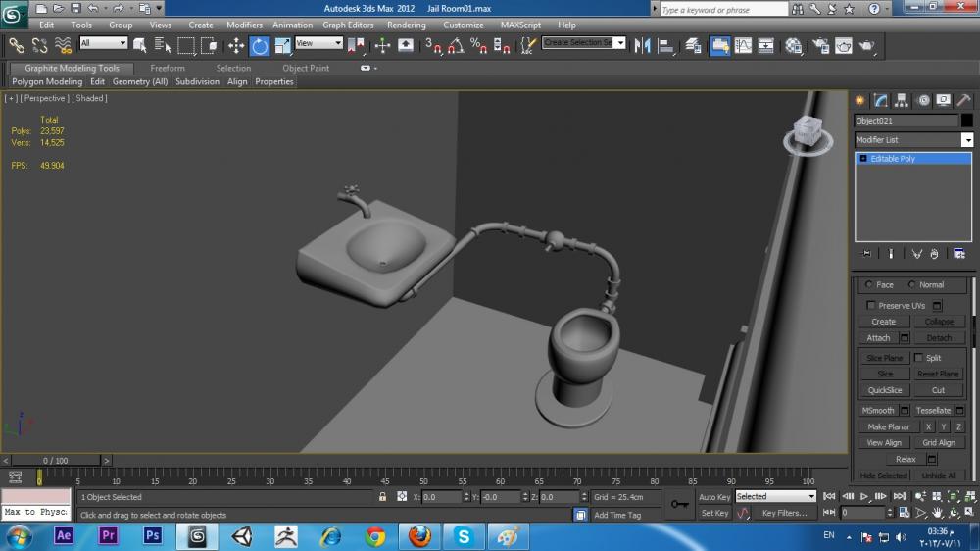This screenshot has height=551, width=980.
Task: Click the Mirror tool icon
Action: point(643,45)
